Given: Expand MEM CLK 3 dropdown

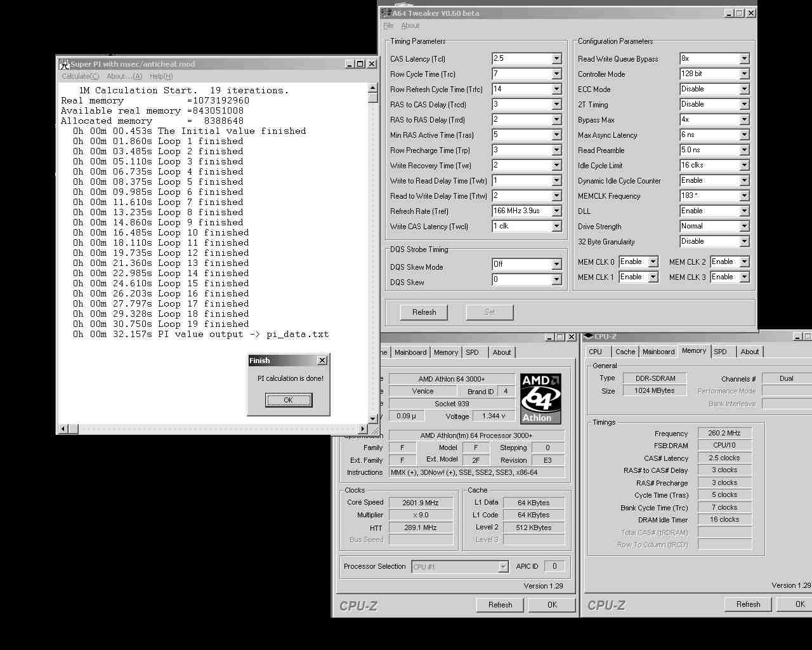Looking at the screenshot, I should (744, 277).
